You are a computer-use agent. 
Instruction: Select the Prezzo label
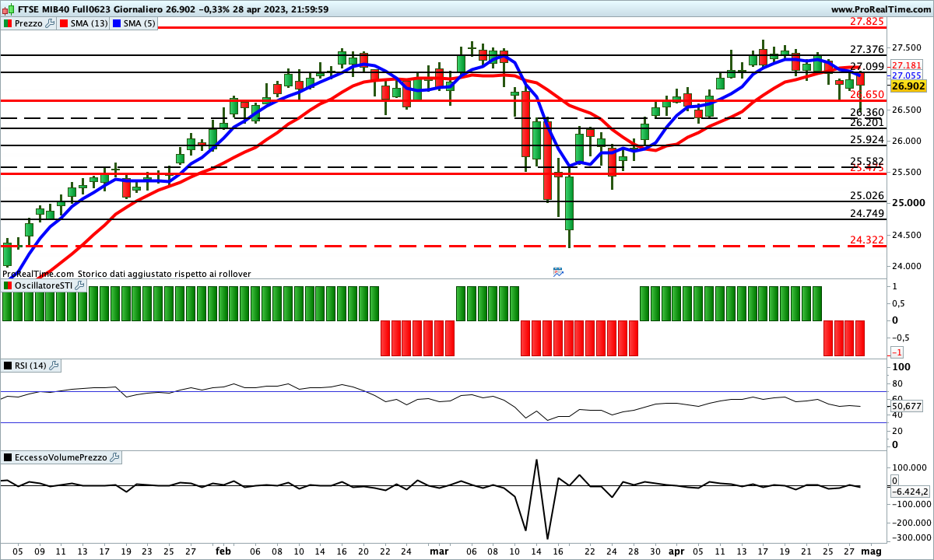[29, 23]
